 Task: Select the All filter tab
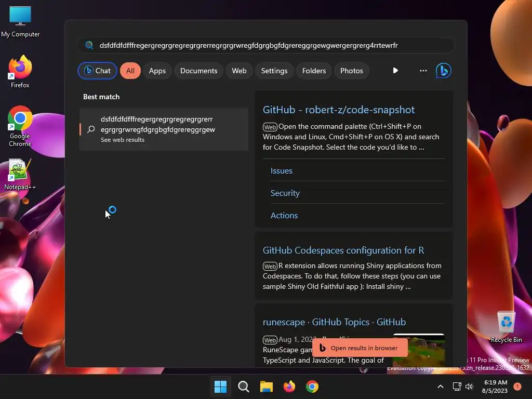point(130,71)
